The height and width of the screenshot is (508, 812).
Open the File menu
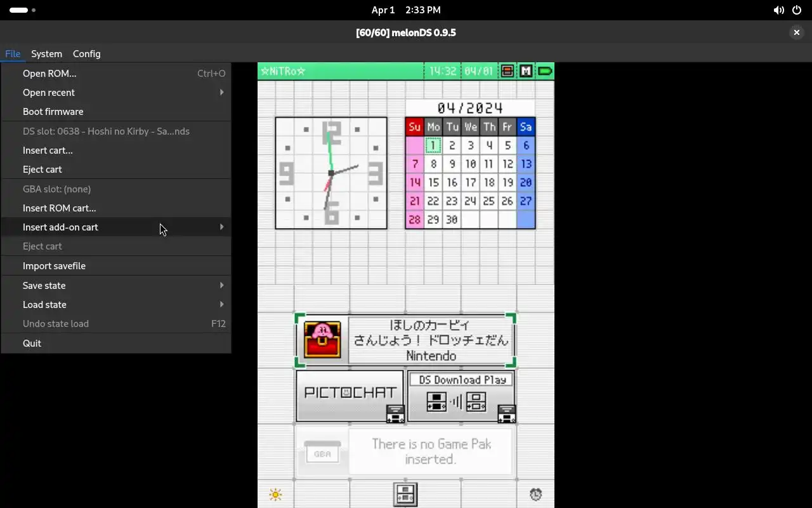pyautogui.click(x=13, y=54)
